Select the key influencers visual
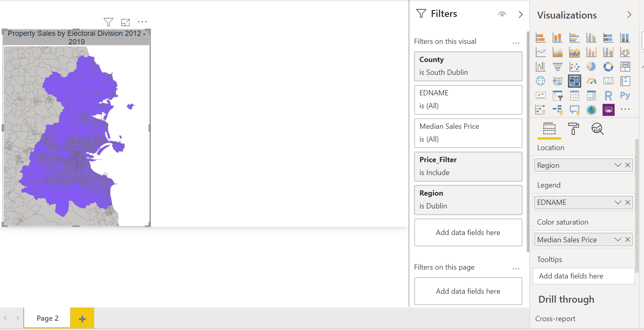Viewport: 644px width, 330px height. click(541, 109)
